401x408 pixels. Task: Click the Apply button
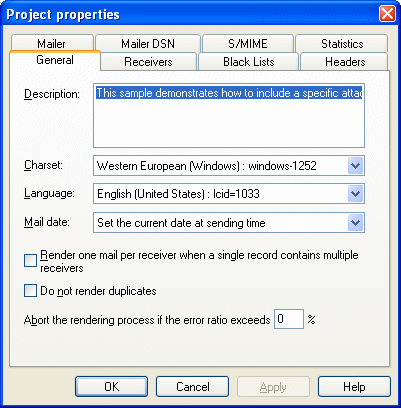273,387
